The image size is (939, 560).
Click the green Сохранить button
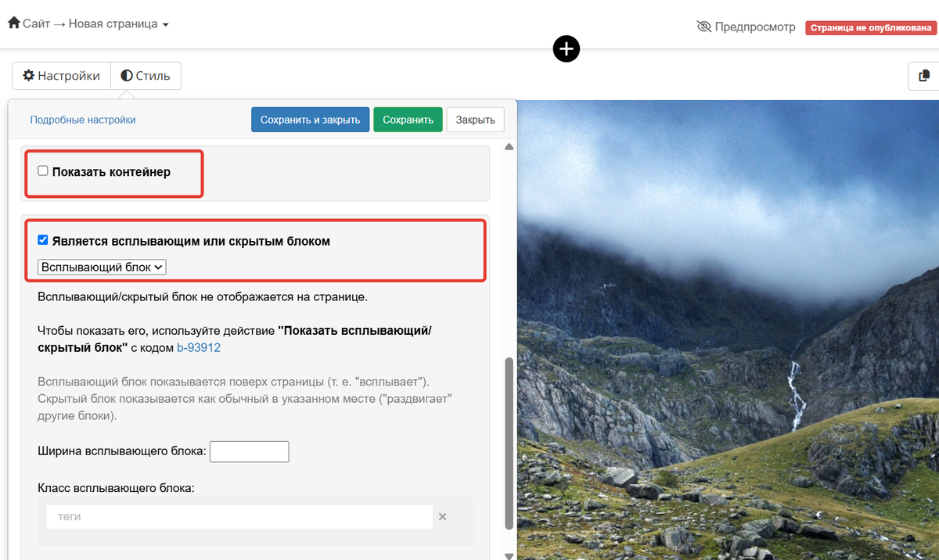[408, 120]
